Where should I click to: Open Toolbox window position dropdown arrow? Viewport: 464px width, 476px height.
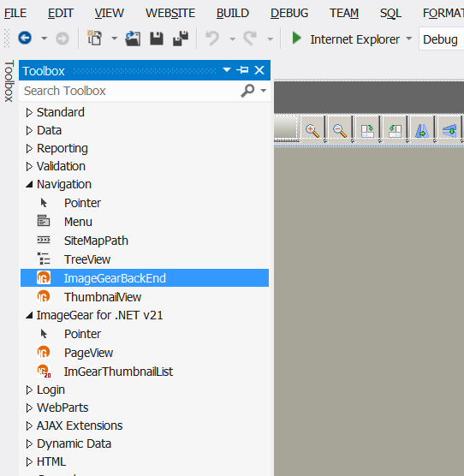pyautogui.click(x=226, y=70)
